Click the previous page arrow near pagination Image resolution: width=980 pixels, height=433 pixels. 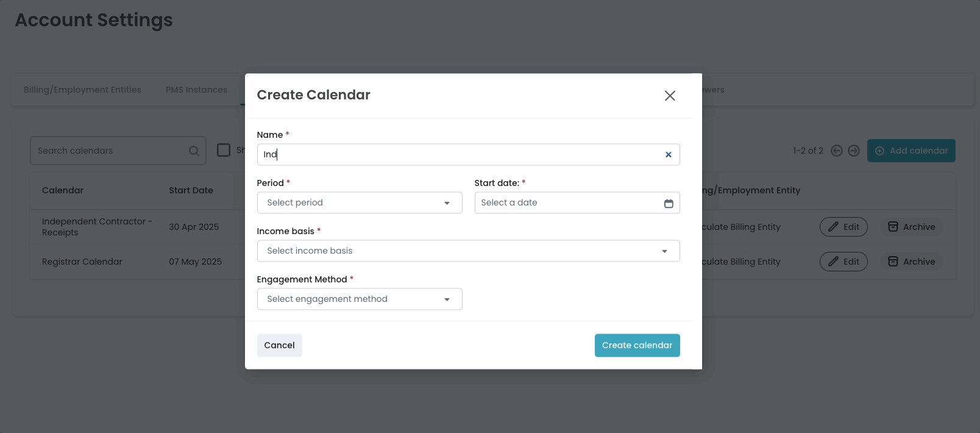point(836,150)
